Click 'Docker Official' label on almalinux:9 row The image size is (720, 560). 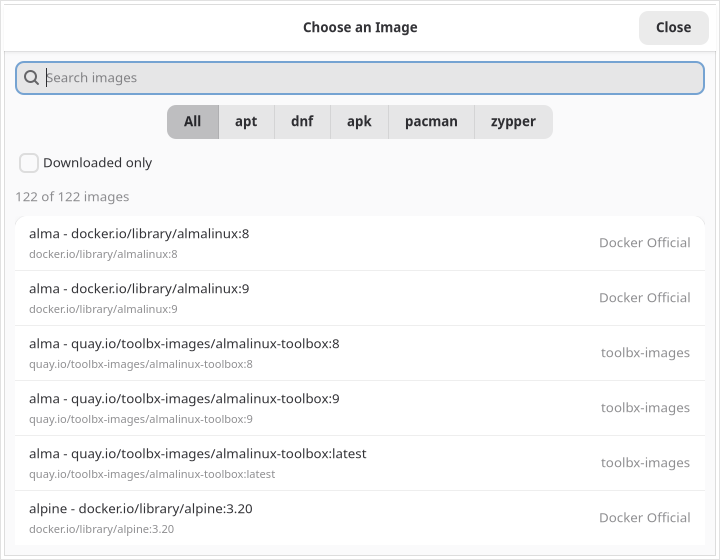pos(645,298)
